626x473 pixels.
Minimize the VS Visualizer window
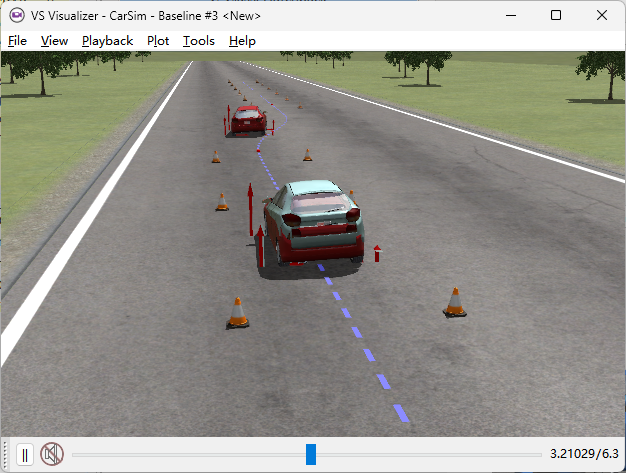pos(510,15)
